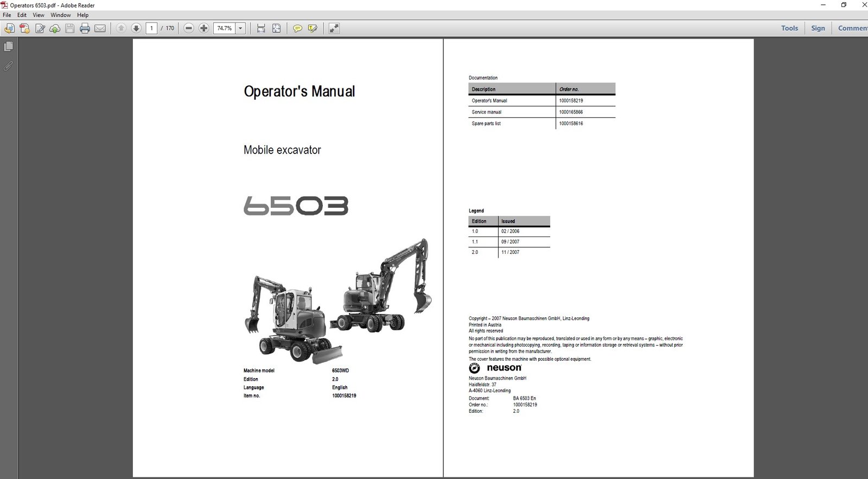The image size is (868, 479).
Task: Click the Print file icon
Action: coord(85,28)
